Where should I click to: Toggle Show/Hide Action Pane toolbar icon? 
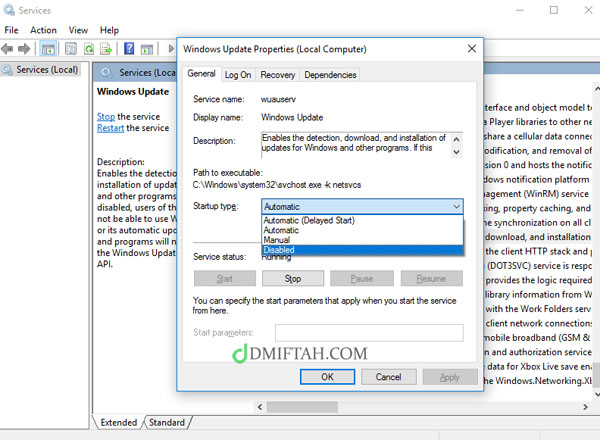147,49
